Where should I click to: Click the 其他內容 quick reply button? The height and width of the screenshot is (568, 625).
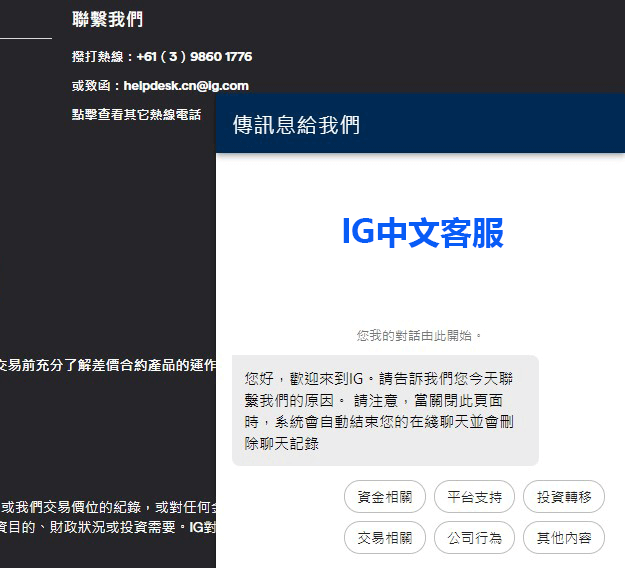coord(564,538)
